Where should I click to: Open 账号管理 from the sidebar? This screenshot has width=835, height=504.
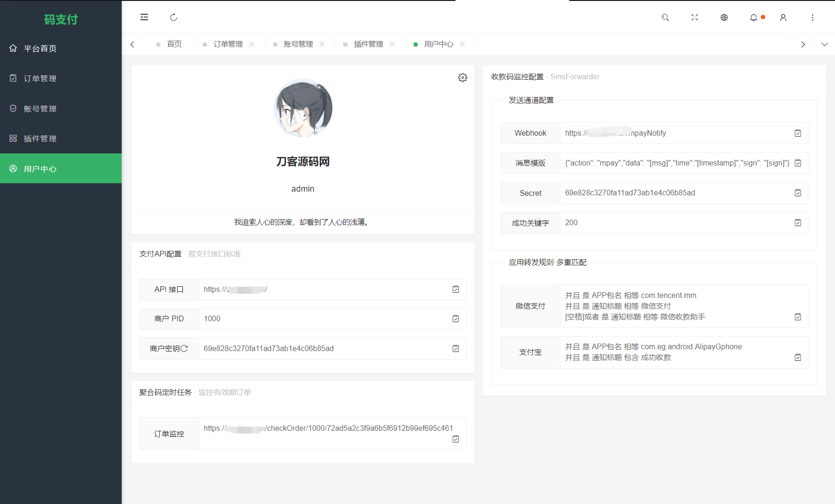[x=40, y=108]
